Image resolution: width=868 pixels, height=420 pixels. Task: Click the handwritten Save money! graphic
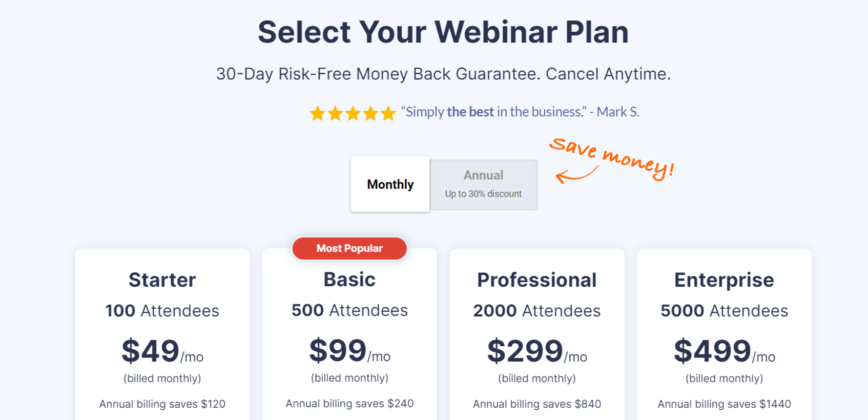(612, 158)
